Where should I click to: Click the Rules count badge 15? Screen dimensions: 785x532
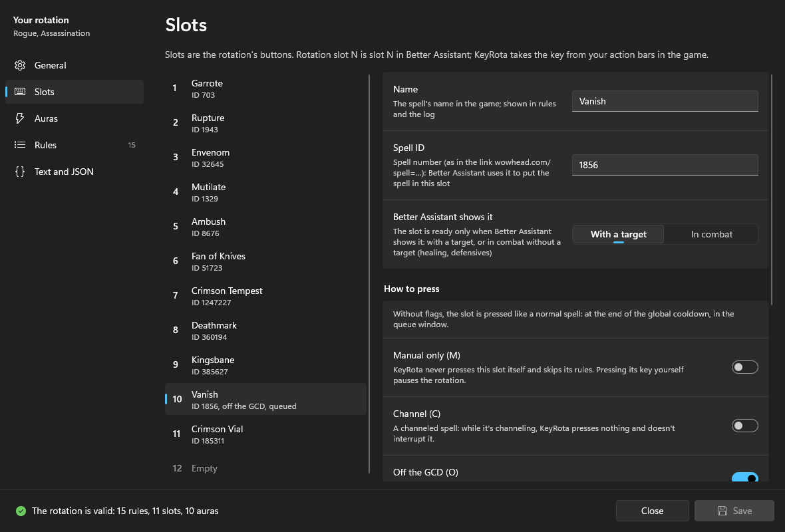click(132, 145)
